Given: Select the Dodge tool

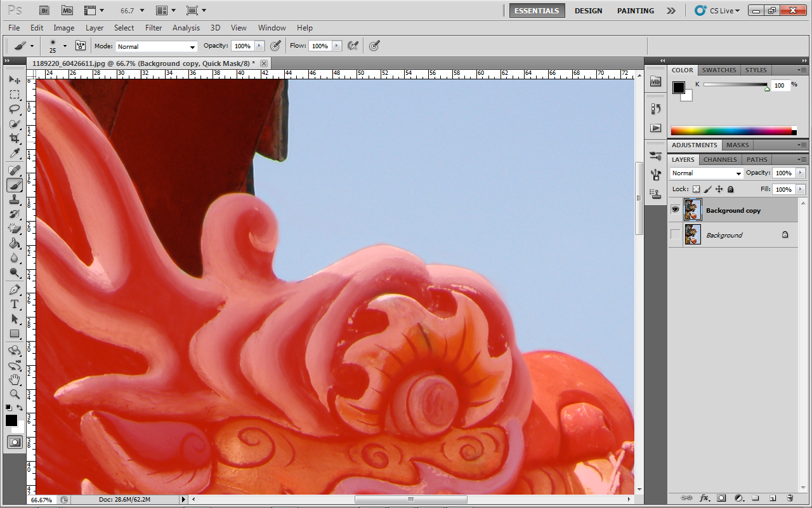Looking at the screenshot, I should coord(15,272).
